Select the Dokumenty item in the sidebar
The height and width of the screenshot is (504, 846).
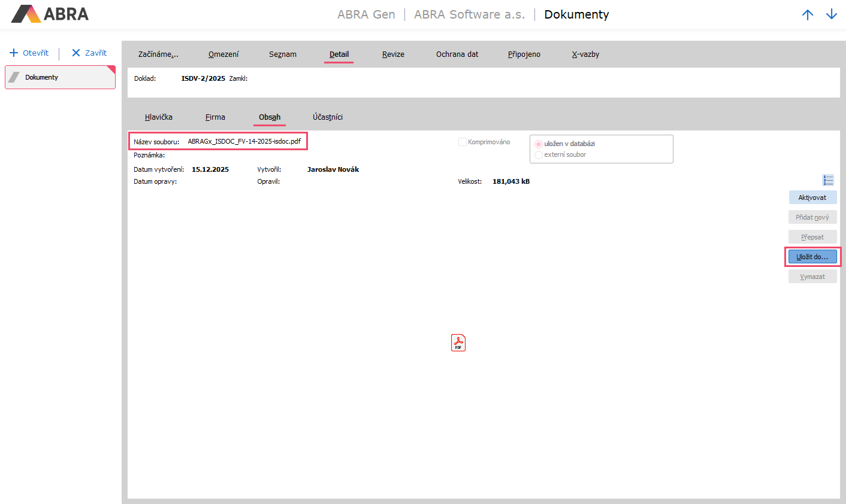[x=60, y=77]
